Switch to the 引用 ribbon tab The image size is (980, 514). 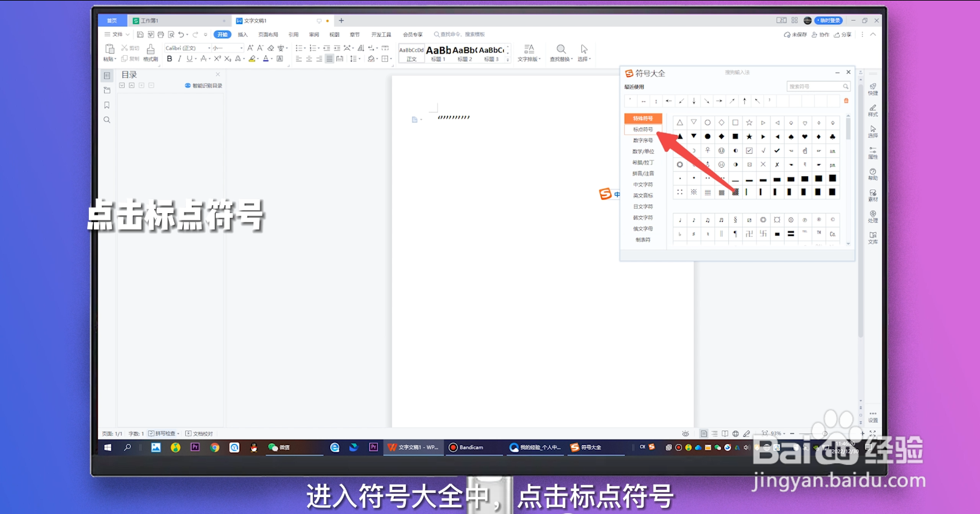pyautogui.click(x=293, y=35)
